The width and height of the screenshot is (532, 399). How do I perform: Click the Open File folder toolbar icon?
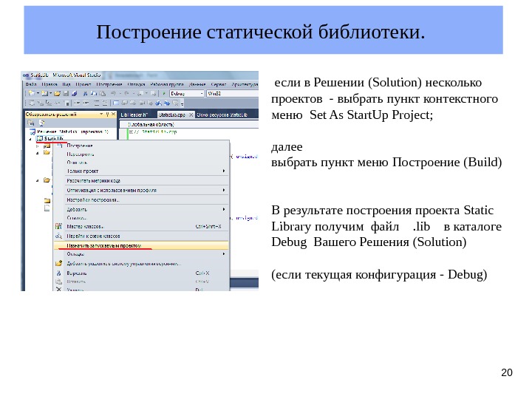coord(57,93)
